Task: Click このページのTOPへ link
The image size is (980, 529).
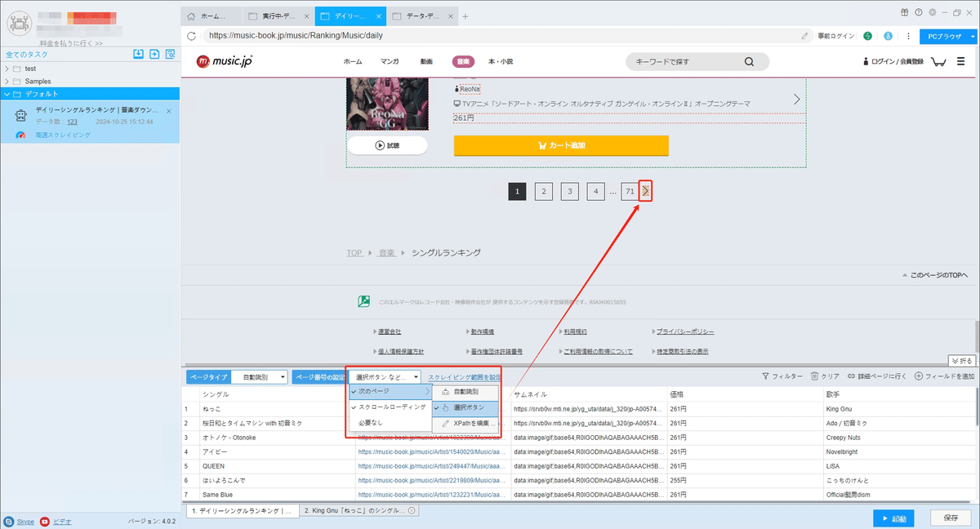Action: point(935,275)
